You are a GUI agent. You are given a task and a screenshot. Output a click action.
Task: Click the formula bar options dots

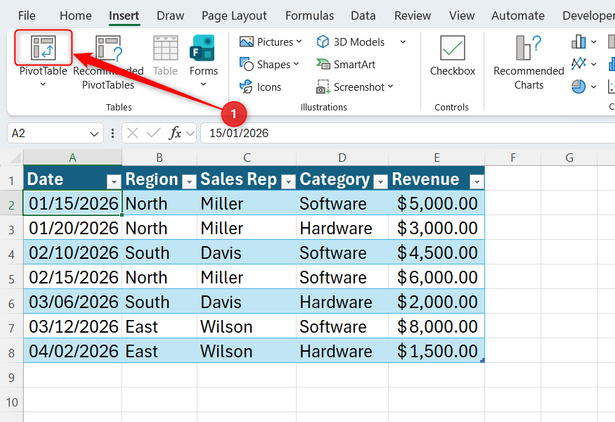coord(113,133)
